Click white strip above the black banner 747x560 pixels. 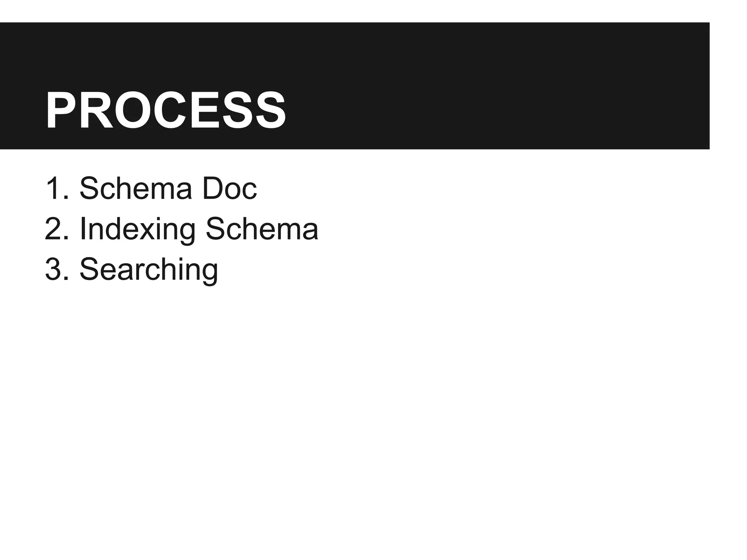pyautogui.click(x=365, y=10)
